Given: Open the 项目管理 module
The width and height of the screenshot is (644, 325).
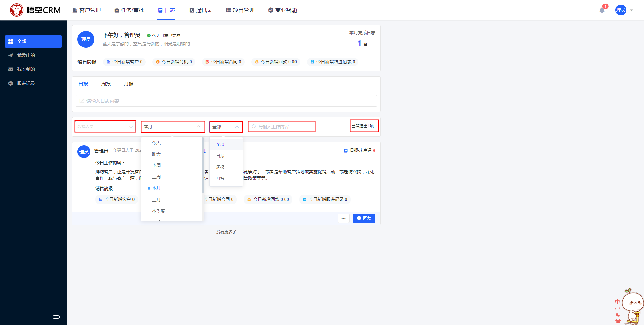Looking at the screenshot, I should [240, 10].
